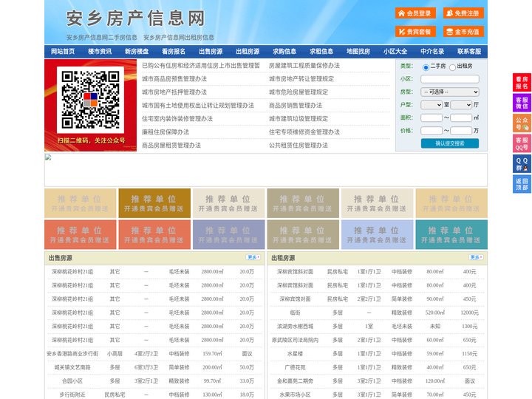Open 城市危险房屋管理规定 link
This screenshot has height=399, width=532.
coord(299,92)
